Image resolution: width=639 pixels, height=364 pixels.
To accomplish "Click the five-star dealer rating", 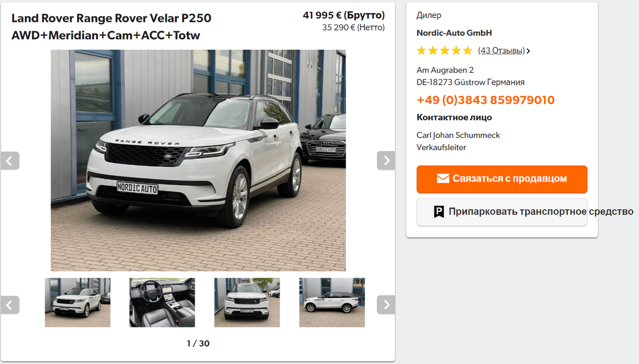I will tap(444, 51).
